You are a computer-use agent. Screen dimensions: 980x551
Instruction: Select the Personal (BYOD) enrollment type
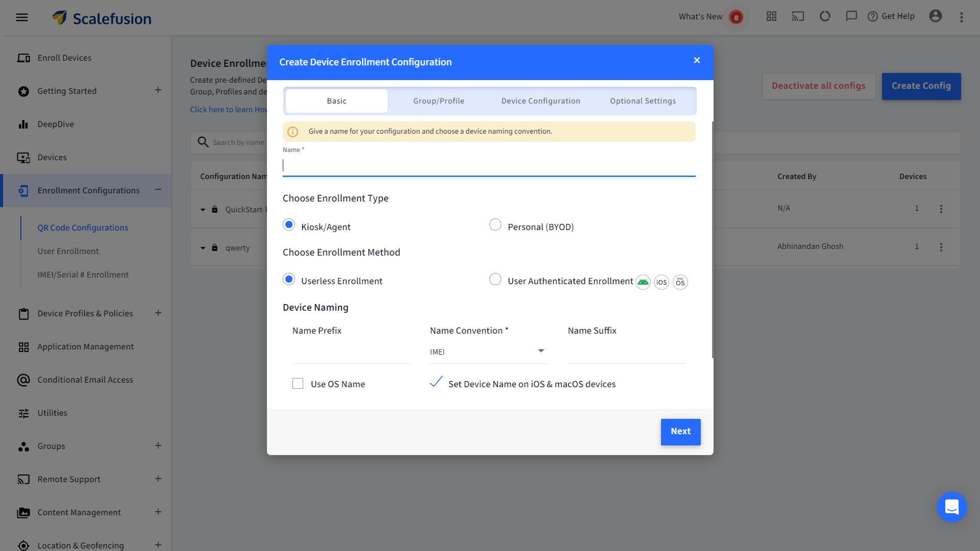coord(495,224)
